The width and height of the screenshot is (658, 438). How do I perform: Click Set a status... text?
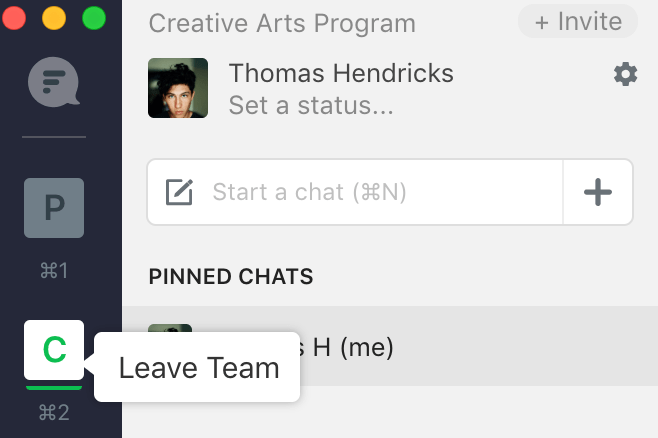pyautogui.click(x=310, y=104)
